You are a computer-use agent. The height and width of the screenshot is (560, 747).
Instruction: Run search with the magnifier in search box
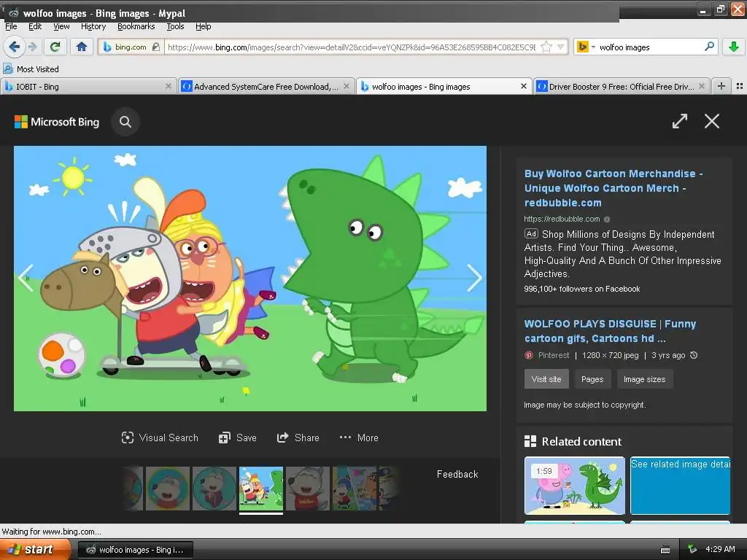pos(709,47)
